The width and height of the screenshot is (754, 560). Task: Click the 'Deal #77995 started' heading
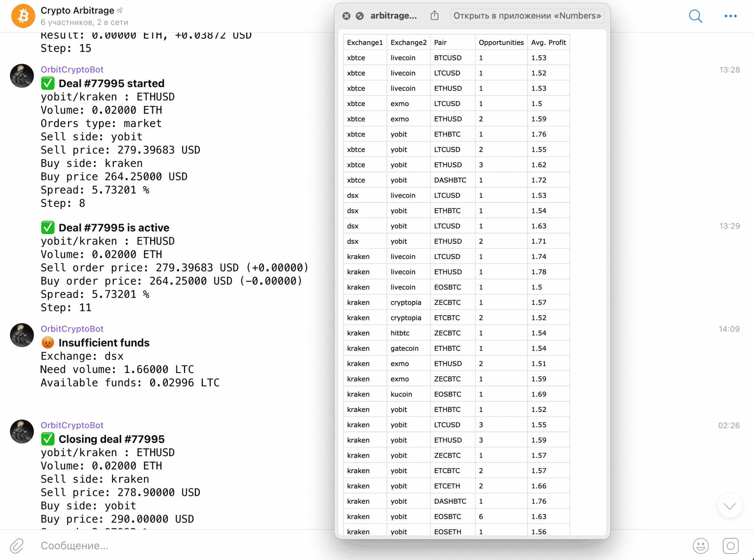pos(112,84)
